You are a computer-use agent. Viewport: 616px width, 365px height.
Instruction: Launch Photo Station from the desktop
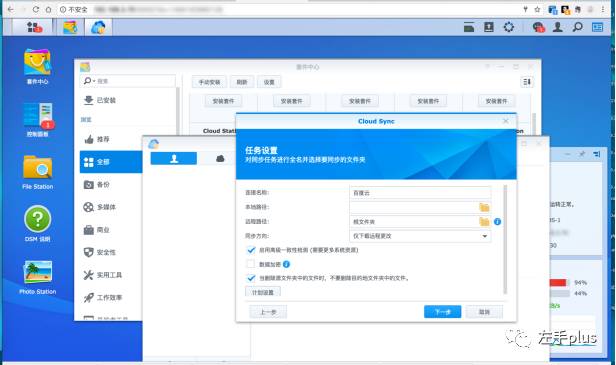tap(38, 277)
